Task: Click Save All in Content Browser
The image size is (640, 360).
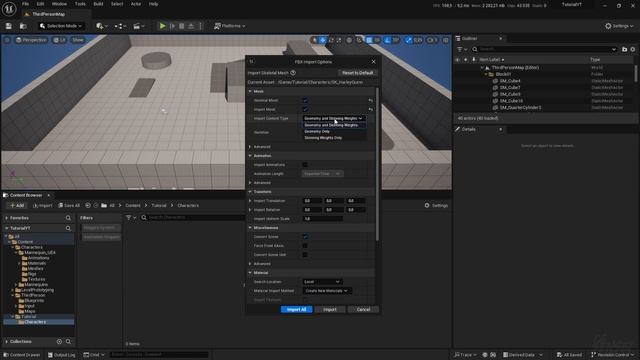Action: pos(69,205)
